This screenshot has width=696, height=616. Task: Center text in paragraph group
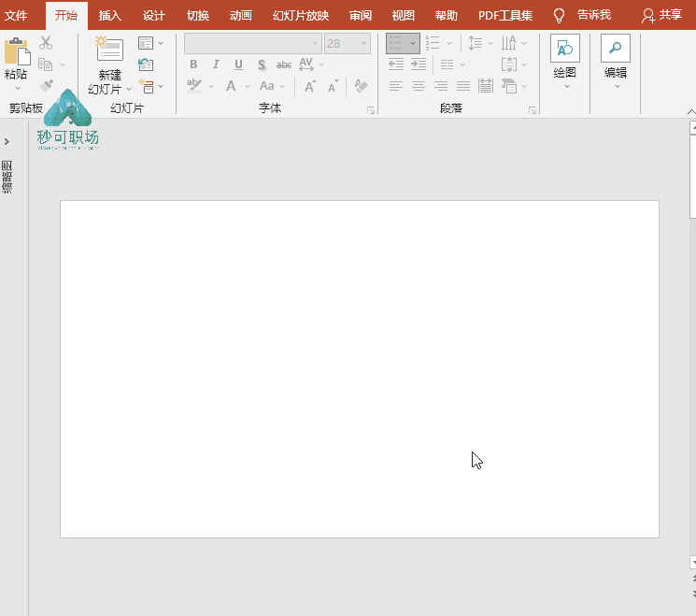(419, 86)
